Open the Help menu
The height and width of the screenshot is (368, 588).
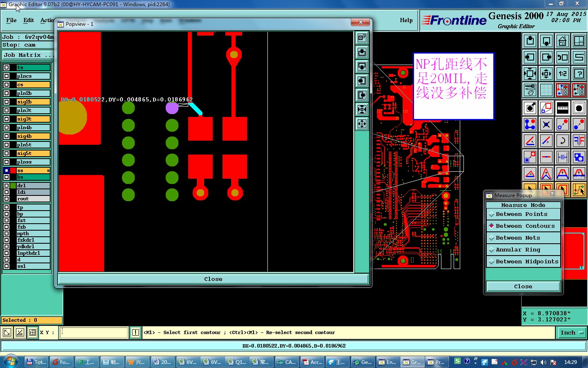click(406, 20)
